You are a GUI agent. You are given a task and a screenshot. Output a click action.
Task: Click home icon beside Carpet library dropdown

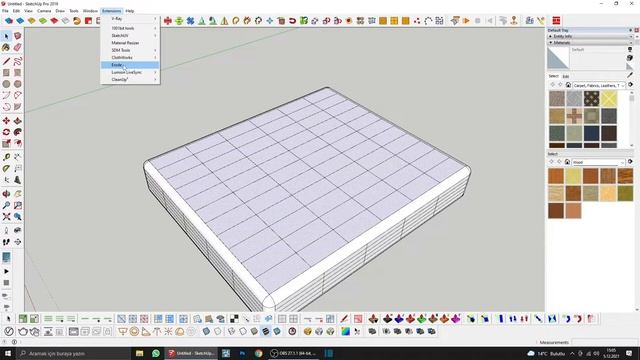(x=568, y=85)
